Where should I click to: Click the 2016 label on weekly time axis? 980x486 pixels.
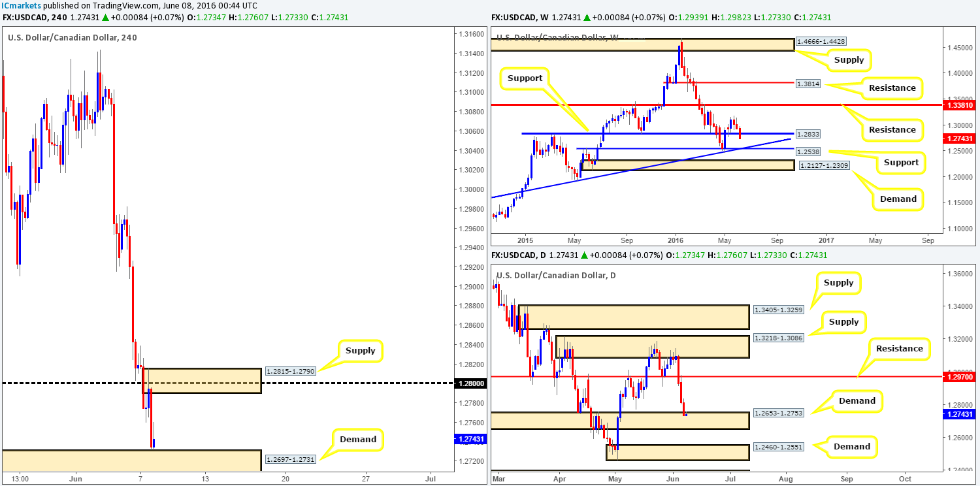click(675, 240)
